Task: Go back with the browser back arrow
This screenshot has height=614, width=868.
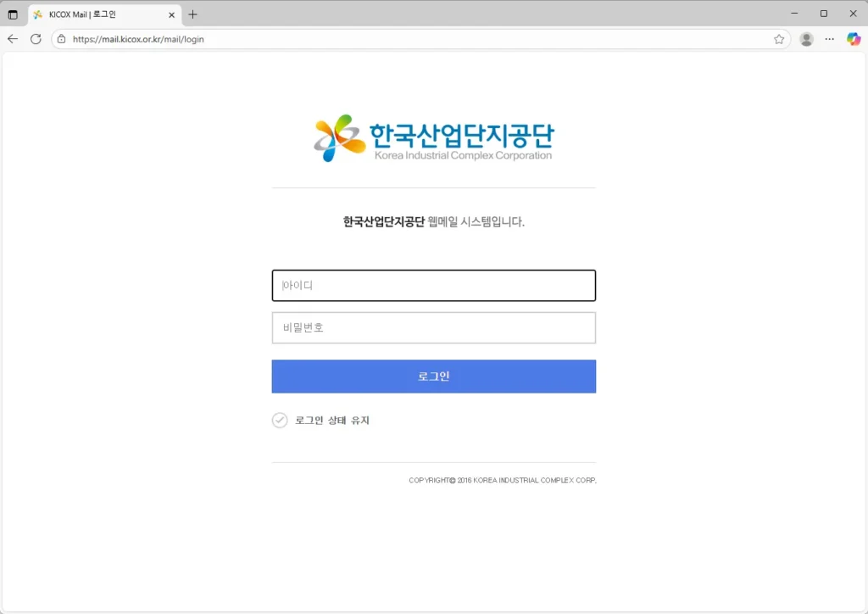Action: 13,39
